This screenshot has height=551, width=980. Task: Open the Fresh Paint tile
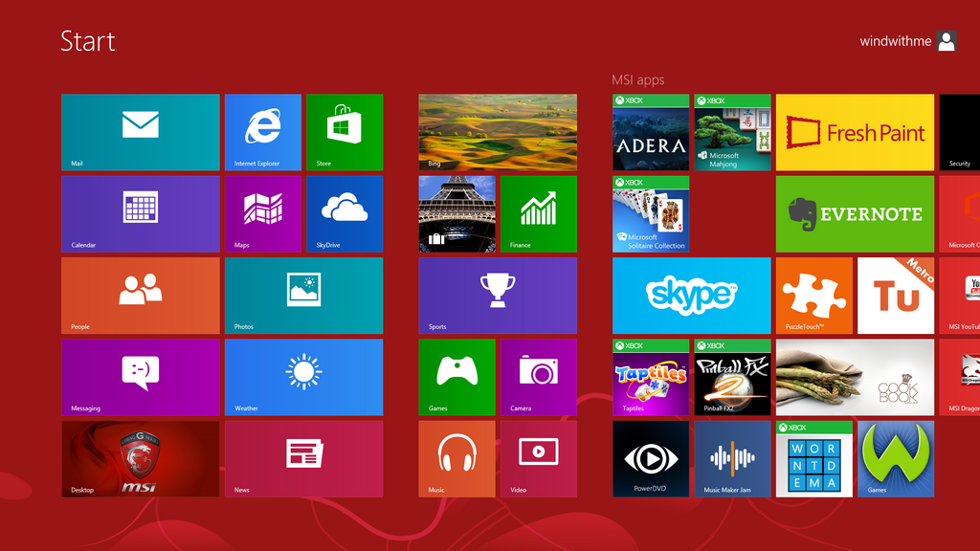[855, 132]
